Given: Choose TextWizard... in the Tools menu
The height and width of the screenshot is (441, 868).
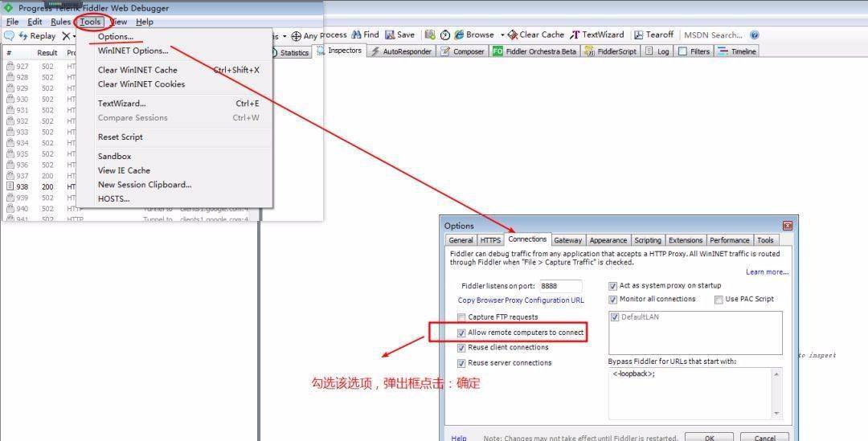Looking at the screenshot, I should point(174,104).
